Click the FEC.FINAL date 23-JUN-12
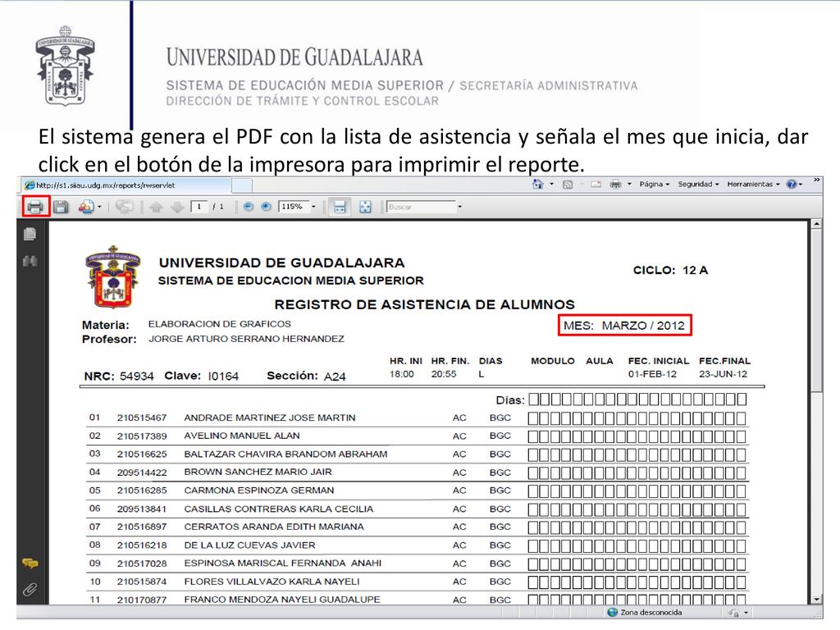840x630 pixels. 723,374
